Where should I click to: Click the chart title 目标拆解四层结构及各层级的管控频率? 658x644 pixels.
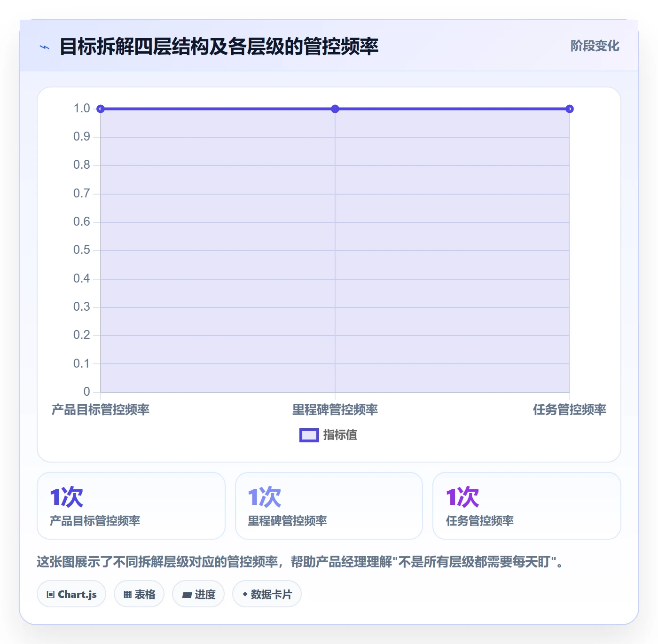coord(219,47)
